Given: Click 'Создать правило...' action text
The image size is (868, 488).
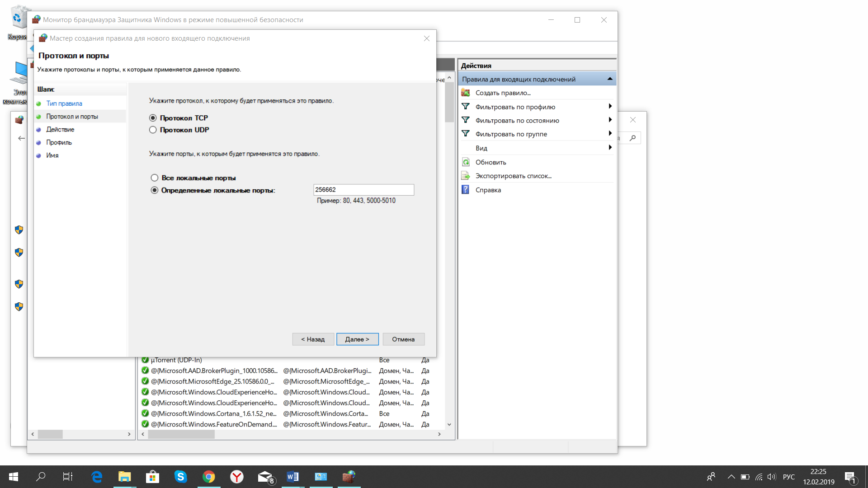Looking at the screenshot, I should 503,93.
